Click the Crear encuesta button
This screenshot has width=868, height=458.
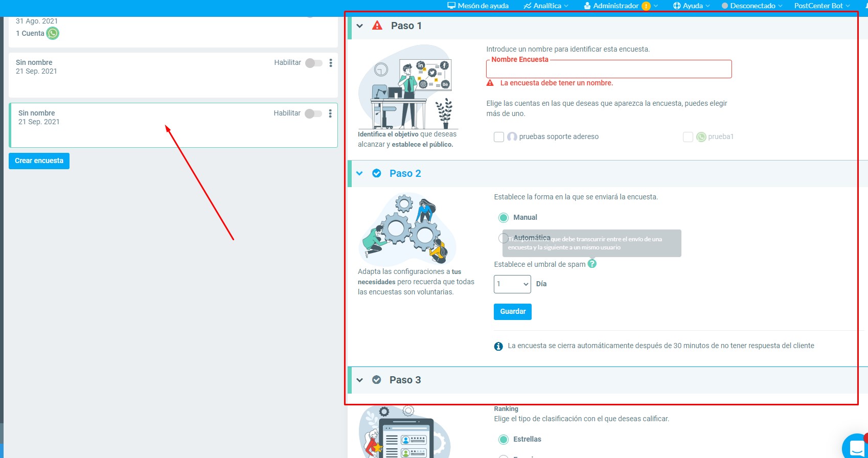click(39, 161)
